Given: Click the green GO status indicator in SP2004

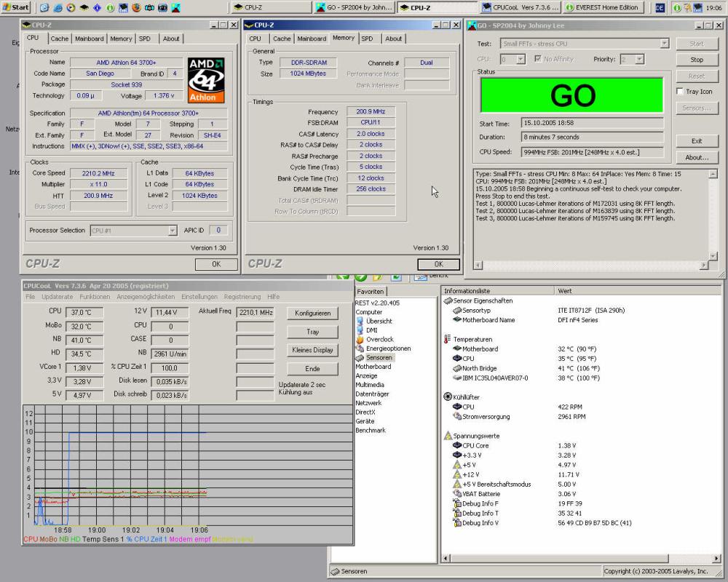Looking at the screenshot, I should [572, 95].
